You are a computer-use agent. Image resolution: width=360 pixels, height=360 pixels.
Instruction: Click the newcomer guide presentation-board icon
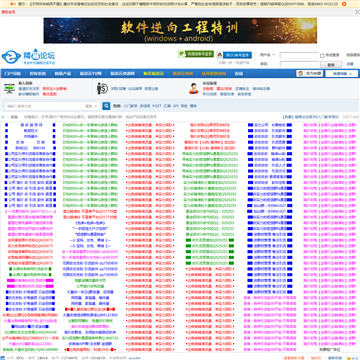pyautogui.click(x=9, y=88)
